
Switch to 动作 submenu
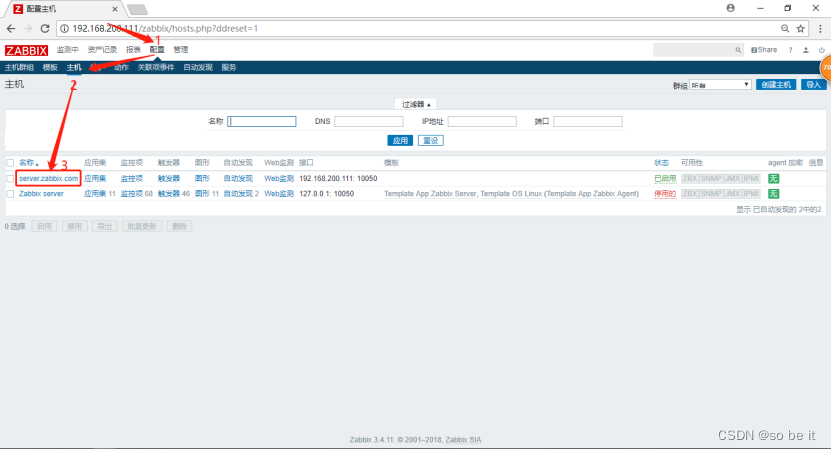tap(121, 67)
